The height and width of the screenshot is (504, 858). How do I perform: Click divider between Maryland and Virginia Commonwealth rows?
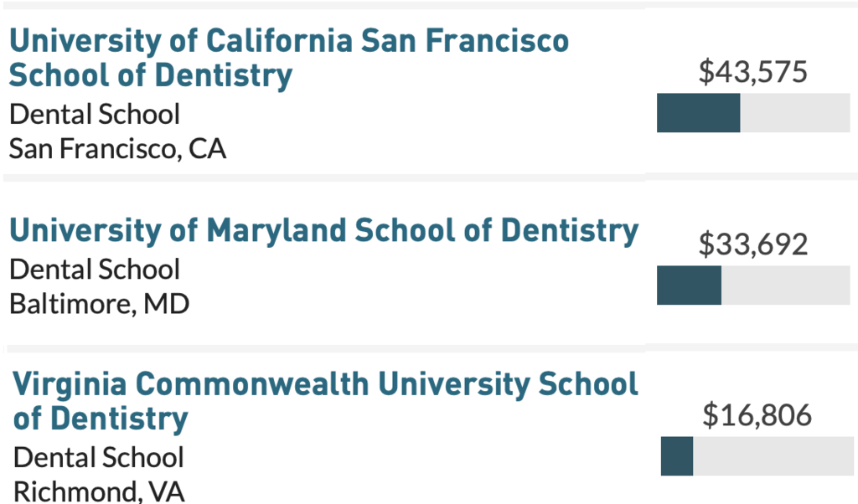(430, 348)
